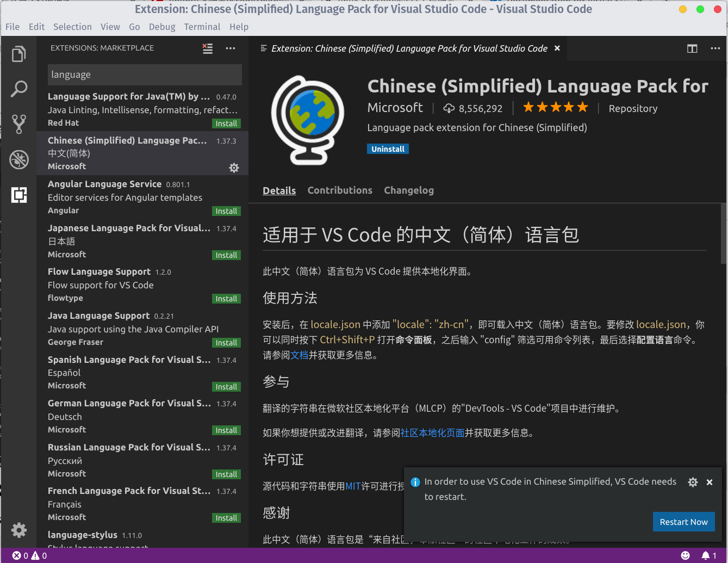This screenshot has height=563, width=728.
Task: Close the Chinese Language Pack extension tab
Action: pos(557,48)
